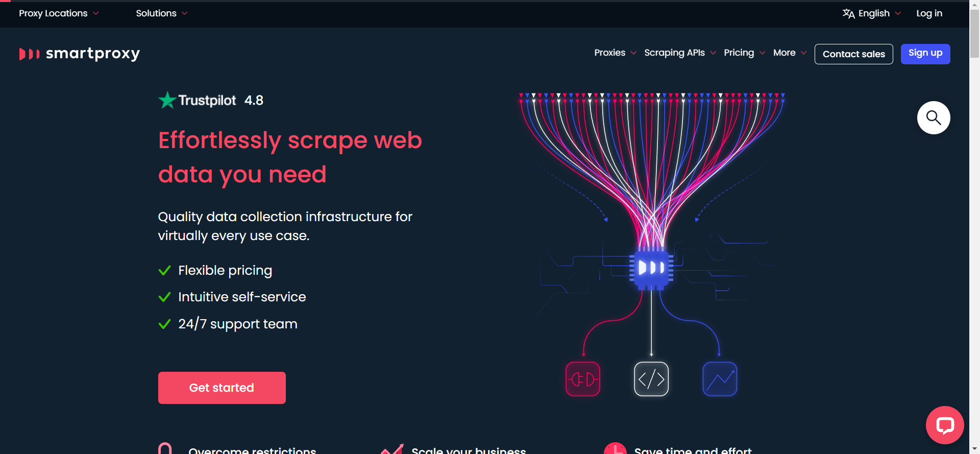Click the language translate icon
Screen dimensions: 980x454
point(848,14)
